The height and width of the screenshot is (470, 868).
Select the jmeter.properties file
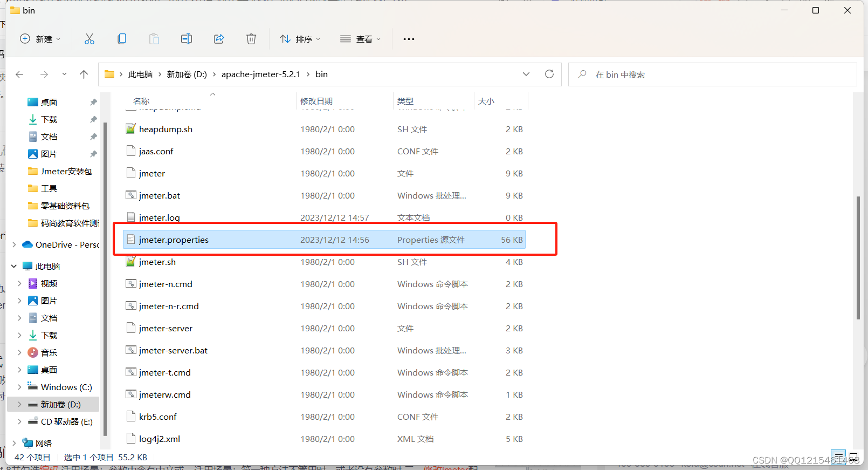point(325,240)
